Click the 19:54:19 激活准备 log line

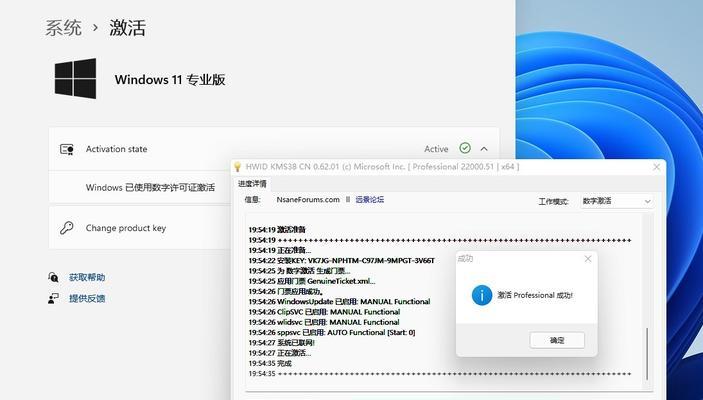click(277, 230)
